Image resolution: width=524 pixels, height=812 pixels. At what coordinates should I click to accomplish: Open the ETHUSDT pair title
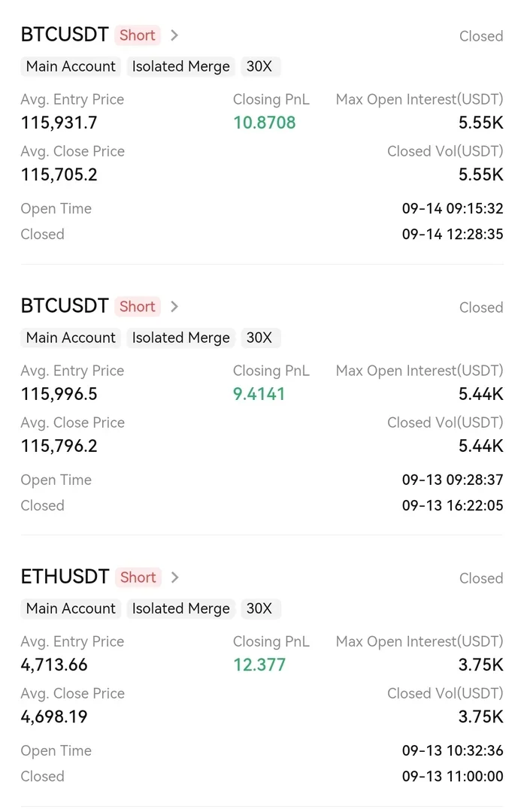[65, 577]
